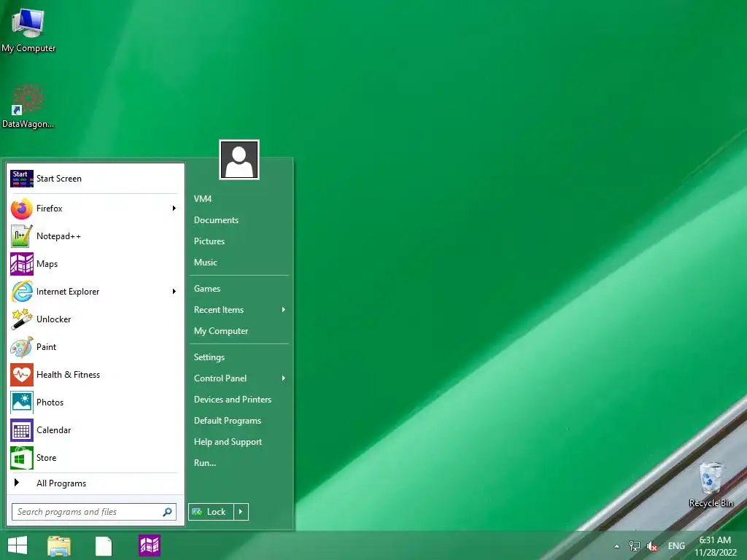Open the Unlocker wand icon

22,319
